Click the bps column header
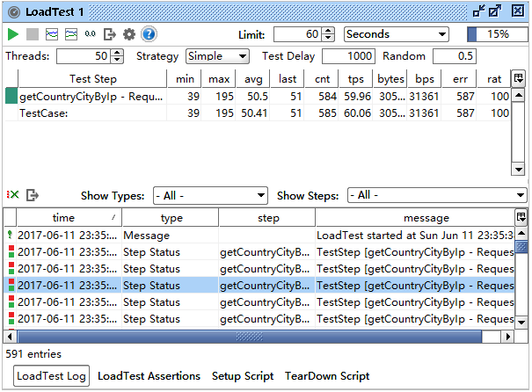Image resolution: width=532 pixels, height=392 pixels. (x=424, y=79)
